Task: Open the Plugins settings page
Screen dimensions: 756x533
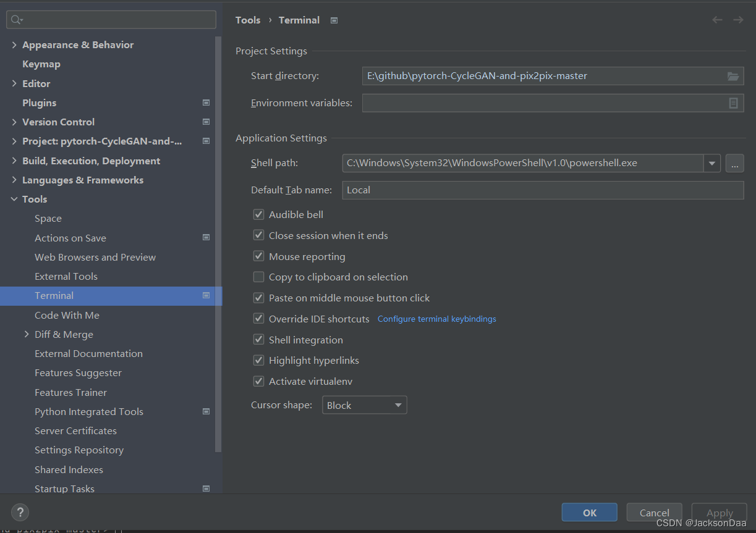Action: tap(39, 103)
